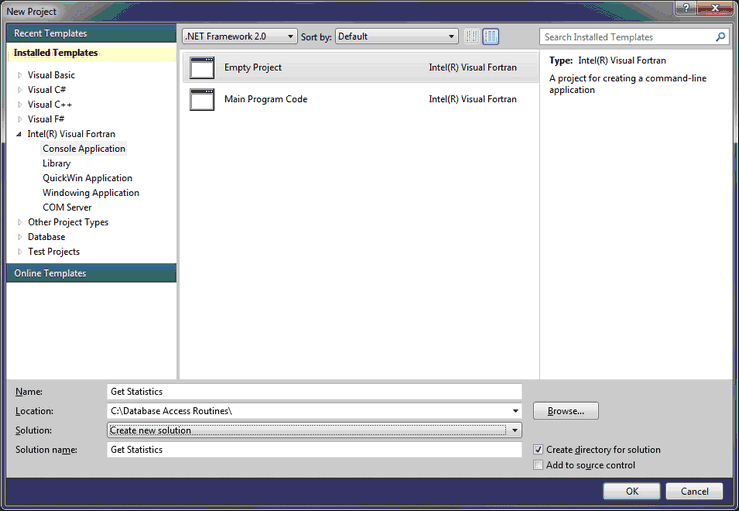Click Intel(R) Visual Fortran on the Main Program Code row
Screen dimensions: 739x511
click(x=473, y=99)
